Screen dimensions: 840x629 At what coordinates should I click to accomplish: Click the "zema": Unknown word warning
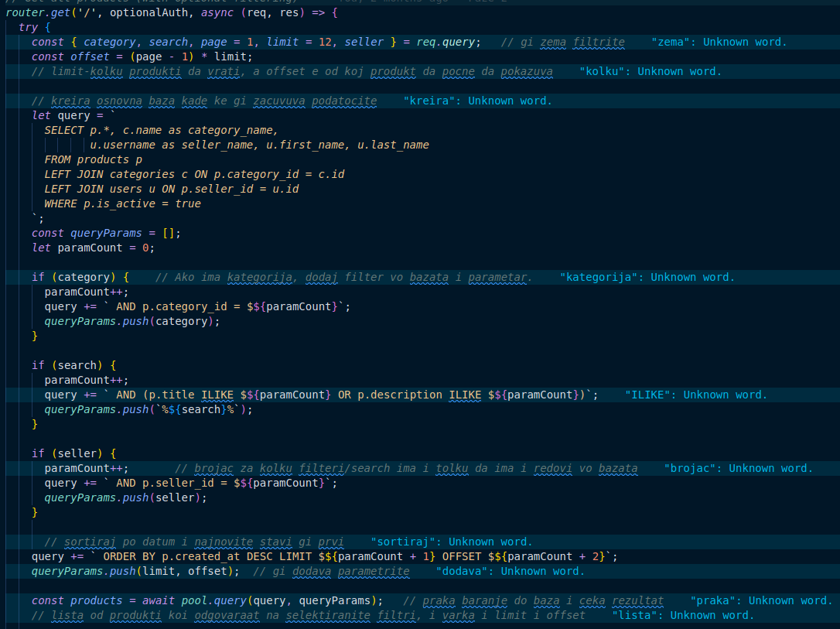[719, 42]
